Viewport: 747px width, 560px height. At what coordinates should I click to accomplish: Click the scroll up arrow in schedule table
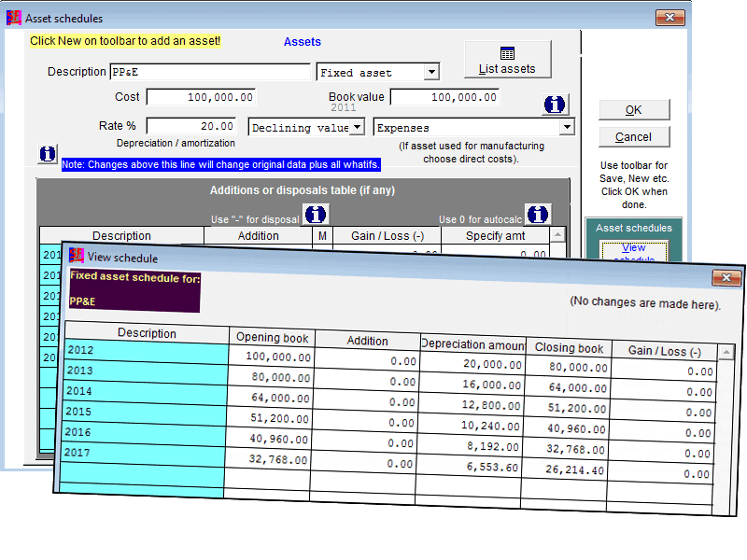(x=726, y=350)
